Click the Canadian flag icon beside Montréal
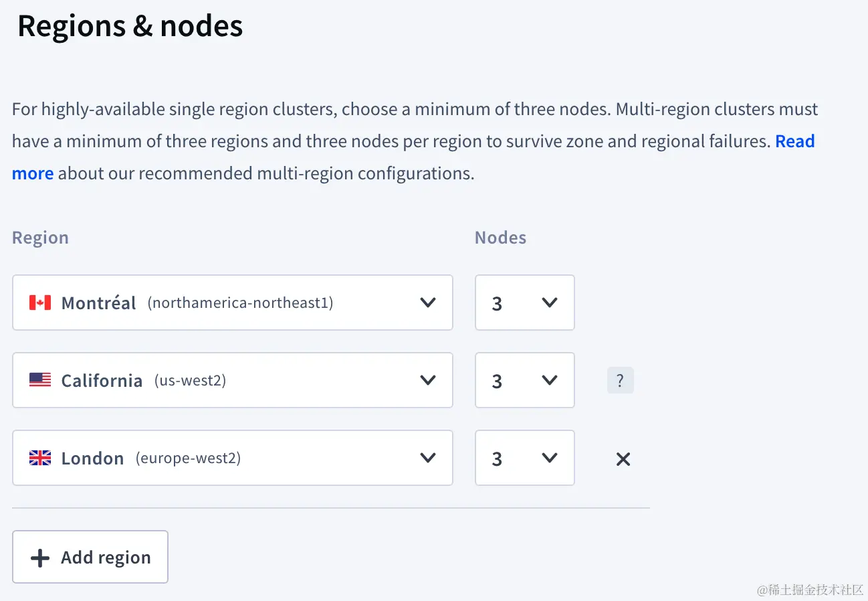The width and height of the screenshot is (868, 601). (x=40, y=303)
